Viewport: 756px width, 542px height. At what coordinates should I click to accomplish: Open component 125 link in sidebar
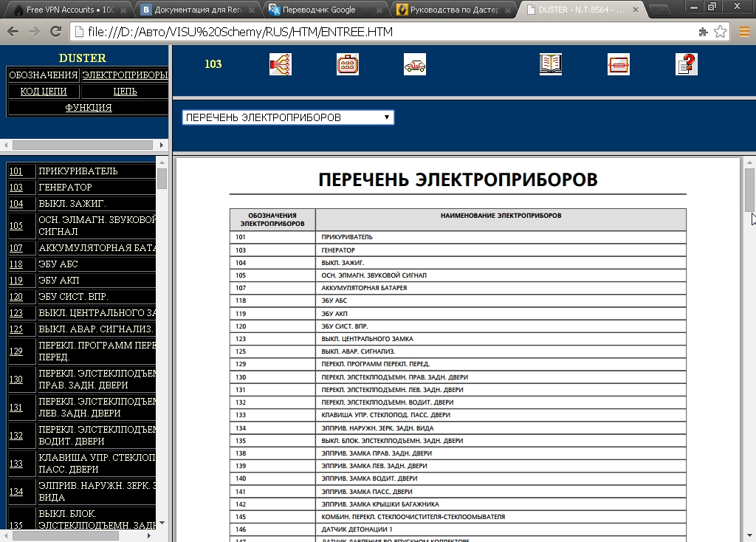[x=16, y=329]
